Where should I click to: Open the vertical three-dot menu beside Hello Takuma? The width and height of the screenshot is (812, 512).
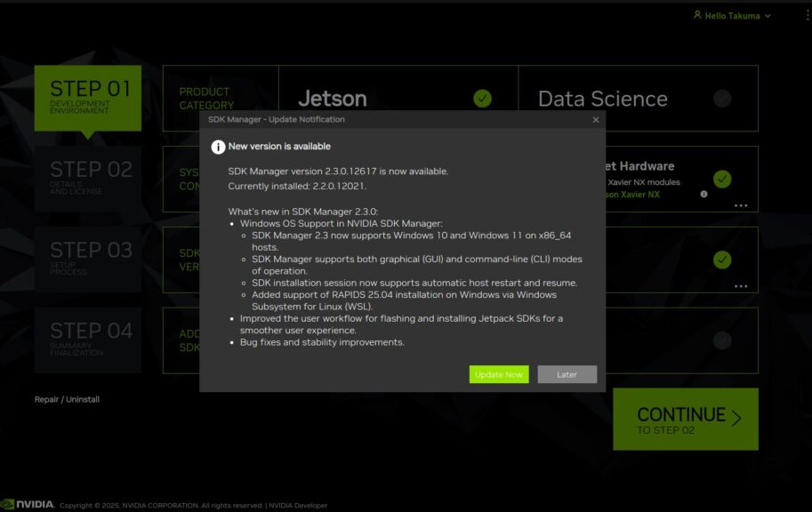pos(808,16)
